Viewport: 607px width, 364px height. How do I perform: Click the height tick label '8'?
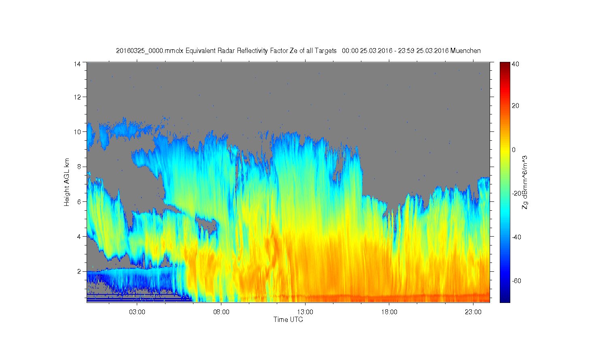[x=79, y=167]
